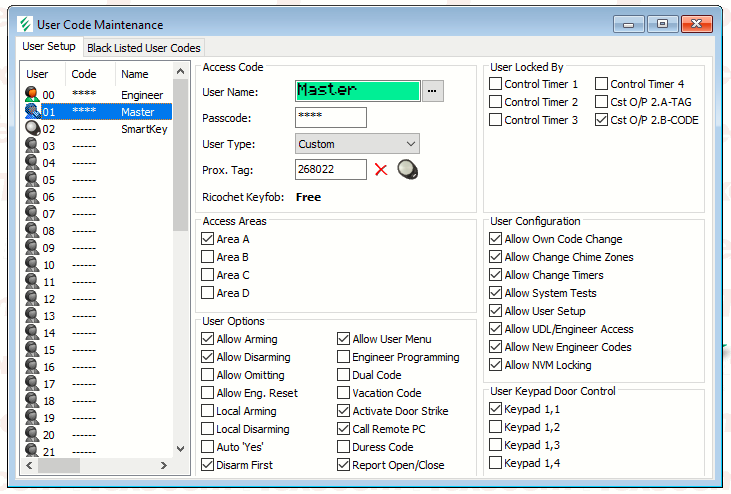Toggle the Duress Code checkbox
Screen dimensions: 731x494
point(344,447)
